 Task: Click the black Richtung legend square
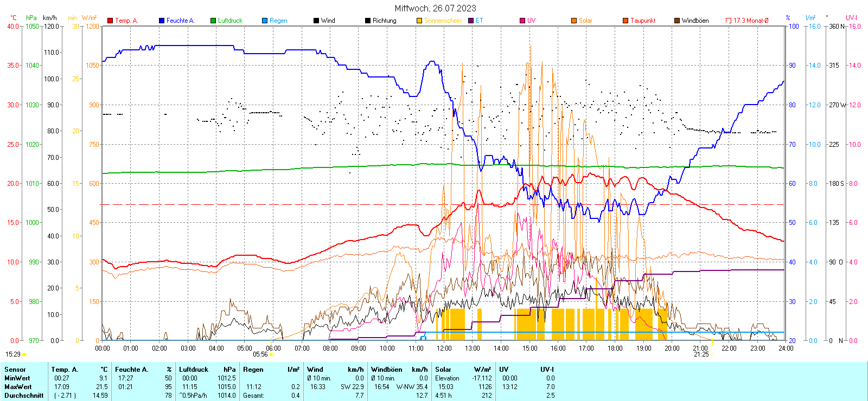[368, 21]
